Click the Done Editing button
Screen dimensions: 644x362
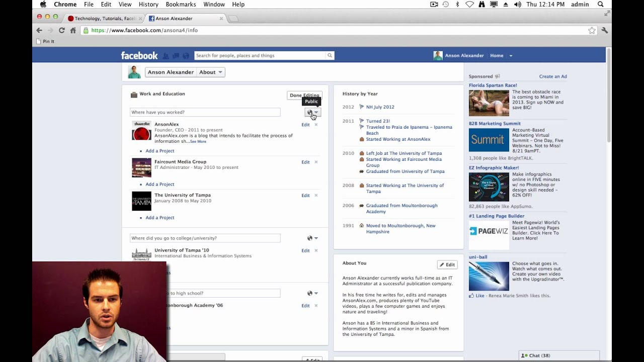tap(304, 95)
